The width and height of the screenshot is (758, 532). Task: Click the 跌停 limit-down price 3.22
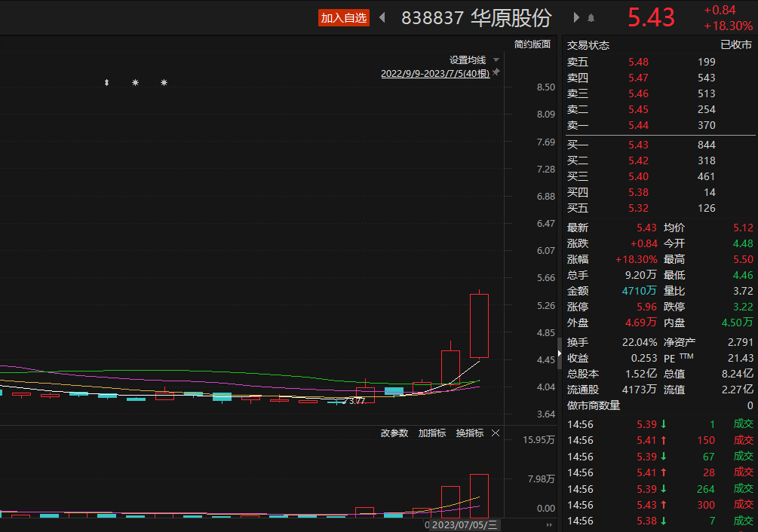(x=743, y=307)
